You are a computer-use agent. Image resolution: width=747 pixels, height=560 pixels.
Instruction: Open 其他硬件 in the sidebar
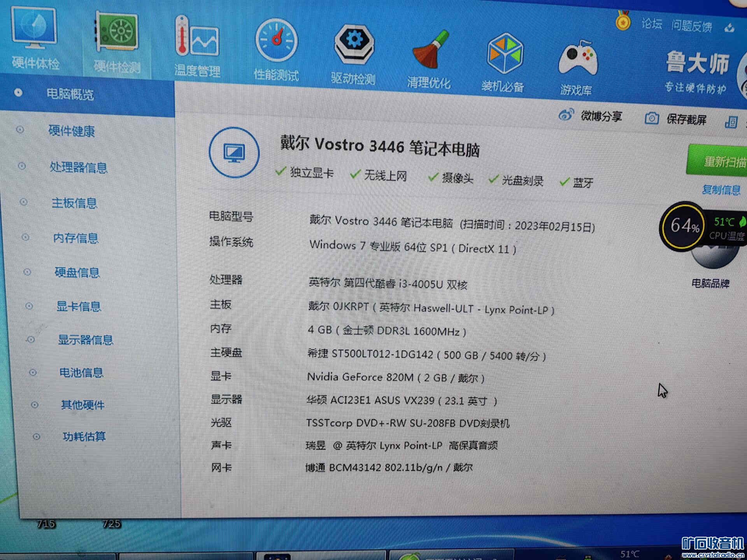[83, 405]
